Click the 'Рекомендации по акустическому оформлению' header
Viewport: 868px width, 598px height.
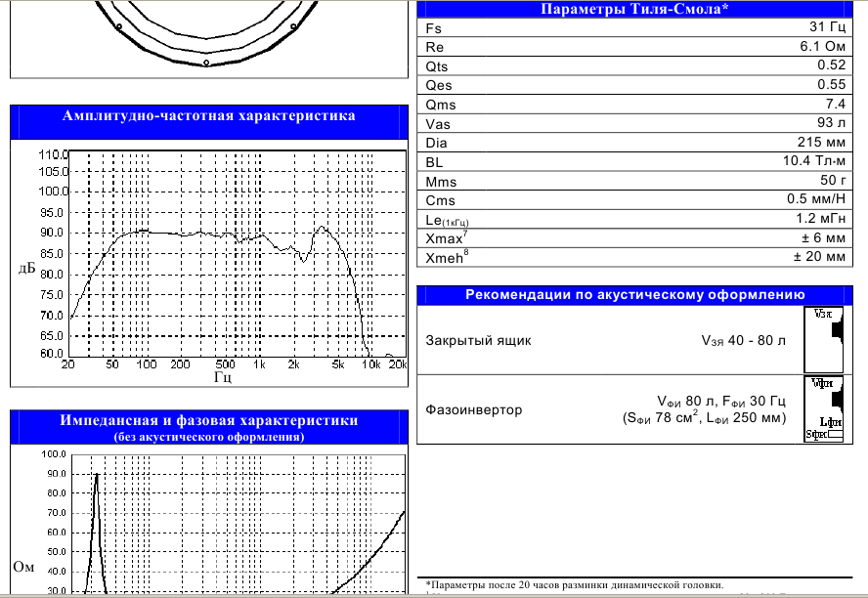[x=634, y=295]
